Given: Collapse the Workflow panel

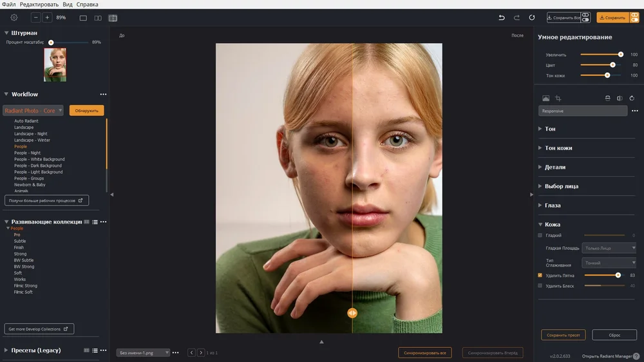Looking at the screenshot, I should tap(6, 94).
